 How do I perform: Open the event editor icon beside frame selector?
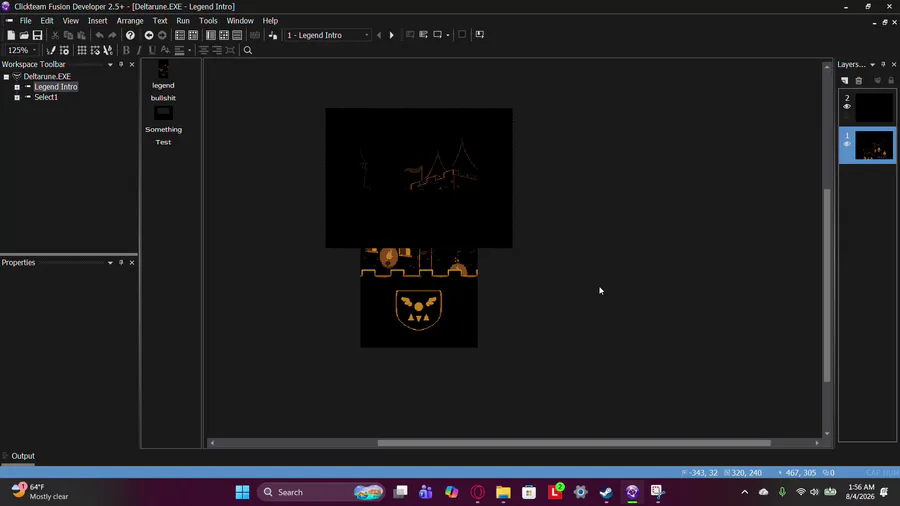[x=273, y=35]
